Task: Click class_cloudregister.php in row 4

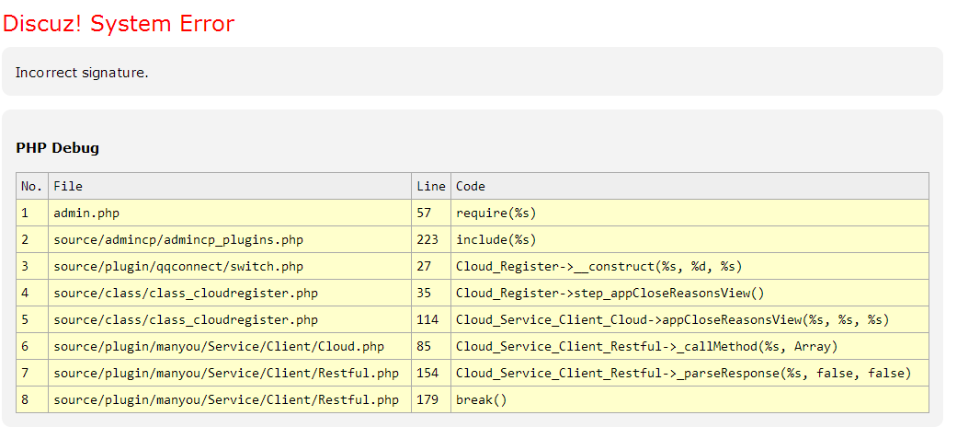Action: pos(186,293)
